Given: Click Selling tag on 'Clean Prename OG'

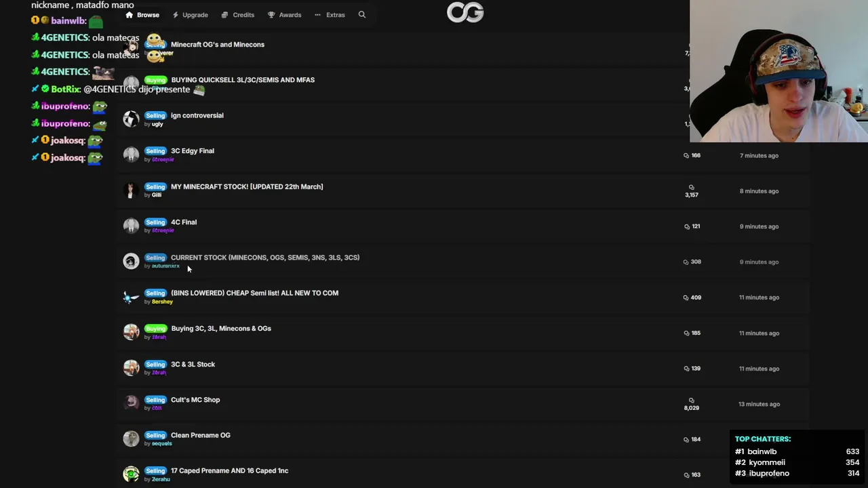Looking at the screenshot, I should [x=155, y=436].
